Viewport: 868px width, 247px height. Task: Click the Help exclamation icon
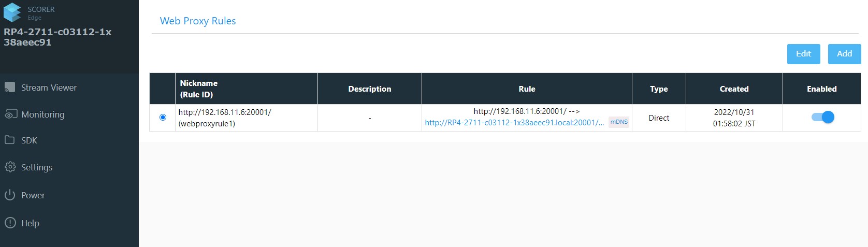pyautogui.click(x=10, y=223)
